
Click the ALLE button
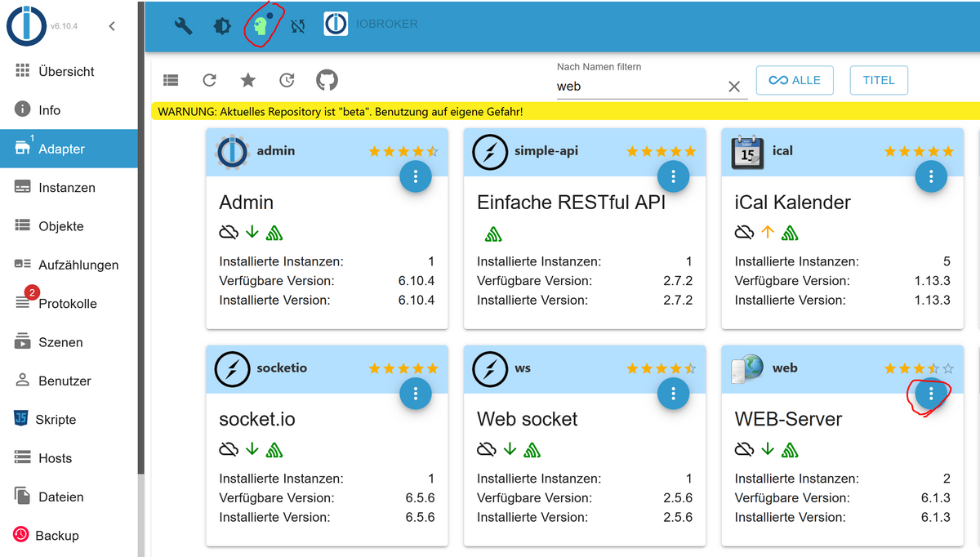point(795,80)
